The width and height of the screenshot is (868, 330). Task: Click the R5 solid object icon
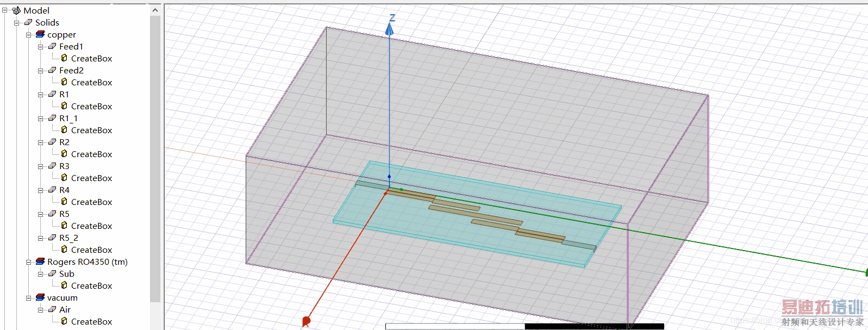point(52,214)
